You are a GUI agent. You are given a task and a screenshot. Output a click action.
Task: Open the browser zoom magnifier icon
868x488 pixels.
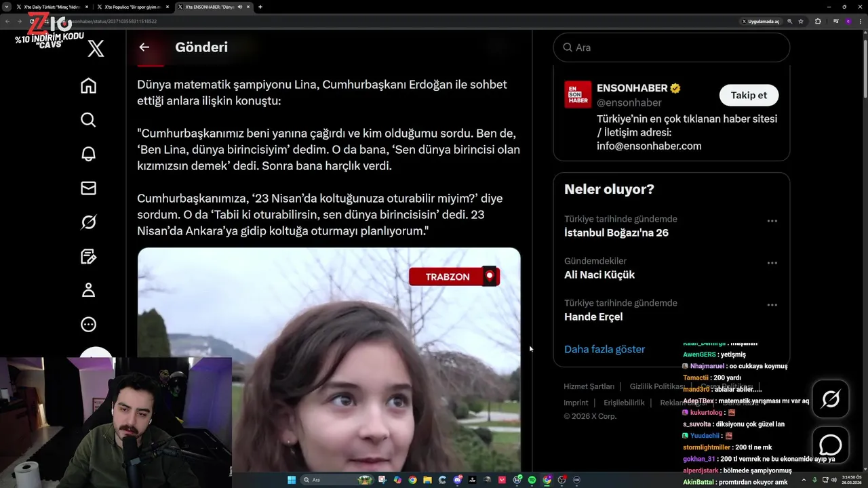(x=789, y=21)
